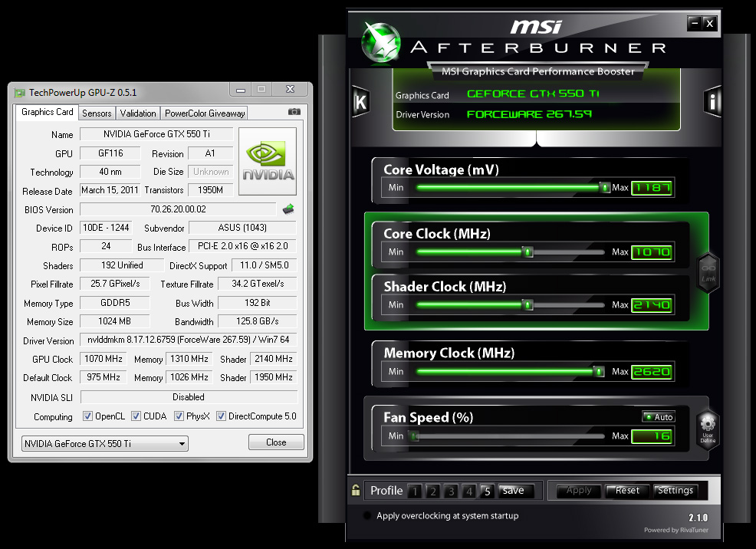
Task: Toggle the CUDA checkbox
Action: tap(136, 416)
